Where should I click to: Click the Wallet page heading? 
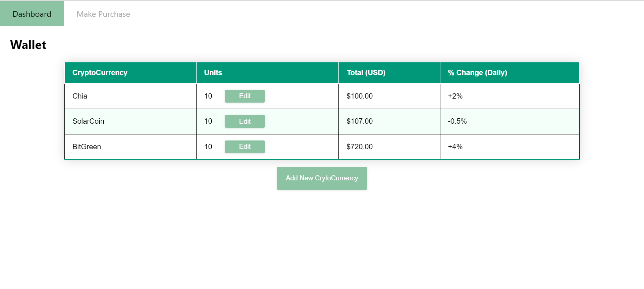28,45
